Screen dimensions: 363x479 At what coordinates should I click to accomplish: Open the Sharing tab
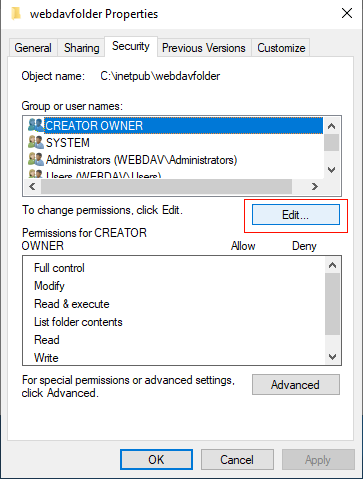(x=82, y=48)
